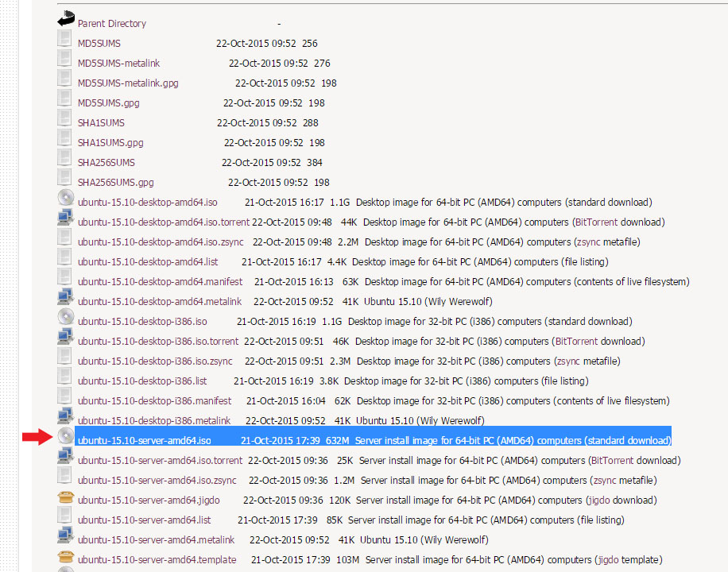Click the file icon for desktop-i386.manifest
This screenshot has width=728, height=572.
click(64, 396)
